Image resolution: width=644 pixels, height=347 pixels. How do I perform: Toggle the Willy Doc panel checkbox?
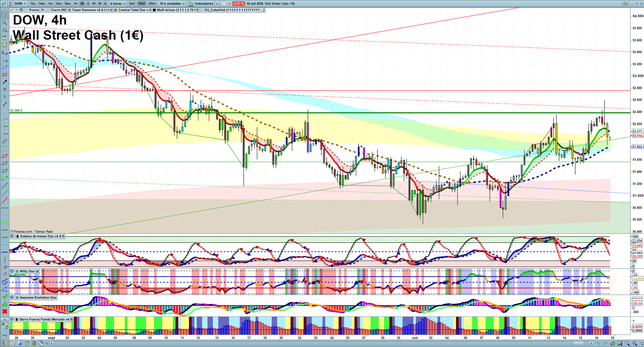pos(17,271)
